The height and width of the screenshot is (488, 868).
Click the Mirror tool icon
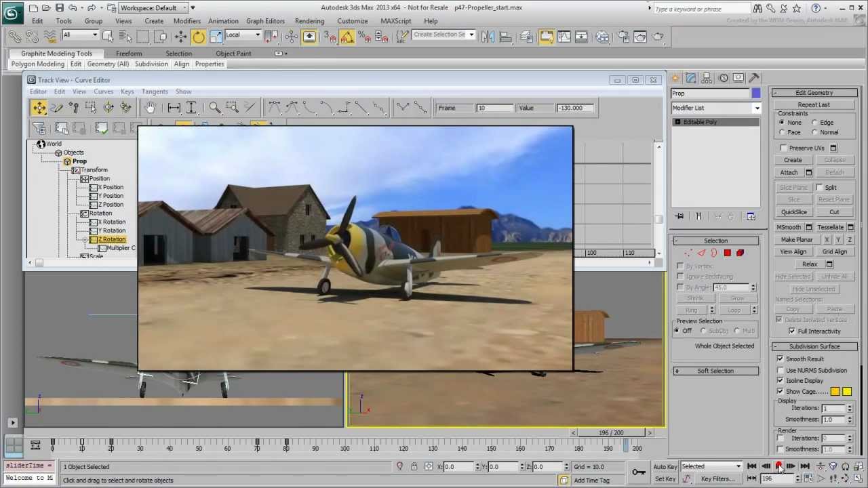(488, 37)
